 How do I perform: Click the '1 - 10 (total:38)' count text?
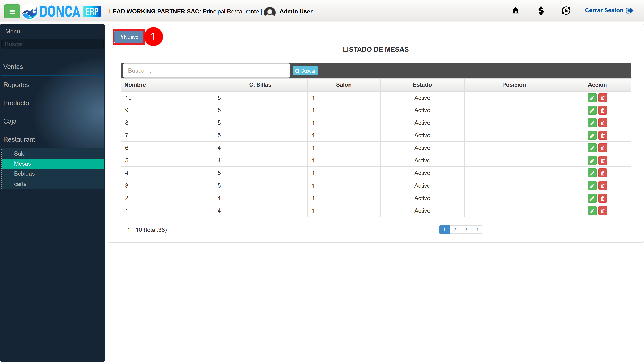click(147, 230)
